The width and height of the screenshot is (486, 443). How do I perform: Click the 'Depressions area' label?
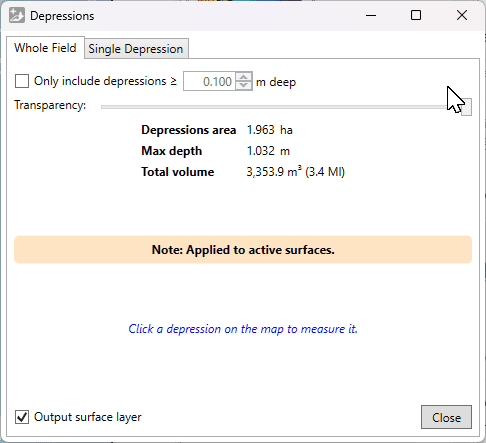point(189,130)
